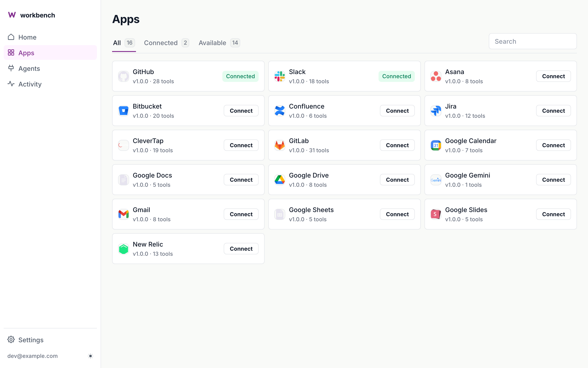Connect the Asana app
Viewport: 588px width, 368px height.
[553, 76]
